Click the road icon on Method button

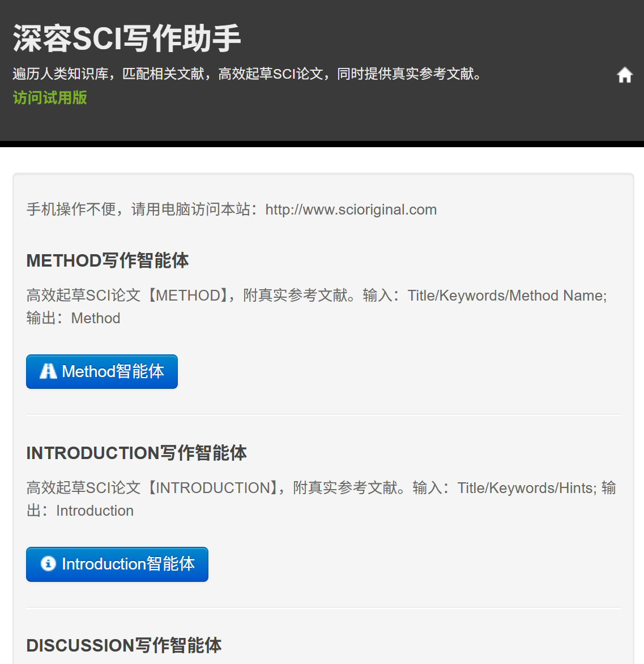48,371
